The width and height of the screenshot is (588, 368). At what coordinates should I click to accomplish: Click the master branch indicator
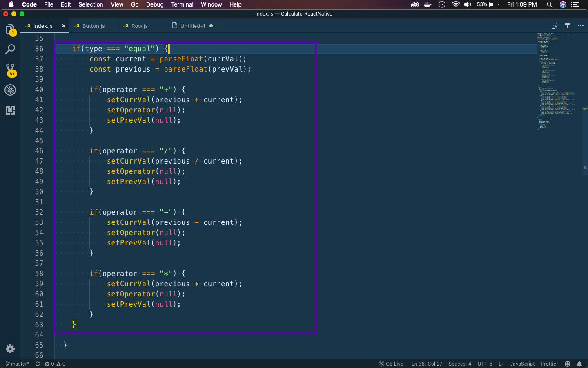[18, 364]
